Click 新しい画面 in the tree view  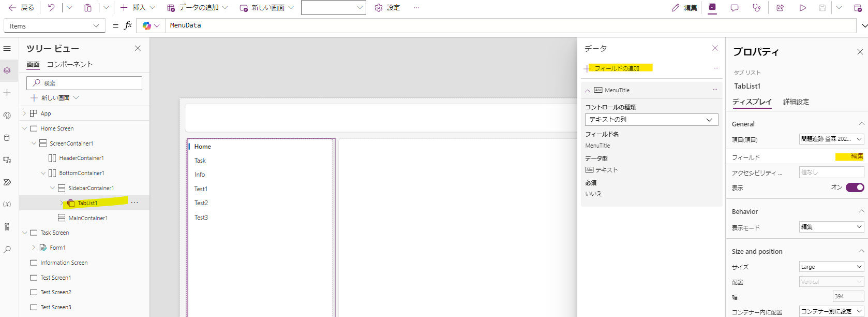point(55,98)
